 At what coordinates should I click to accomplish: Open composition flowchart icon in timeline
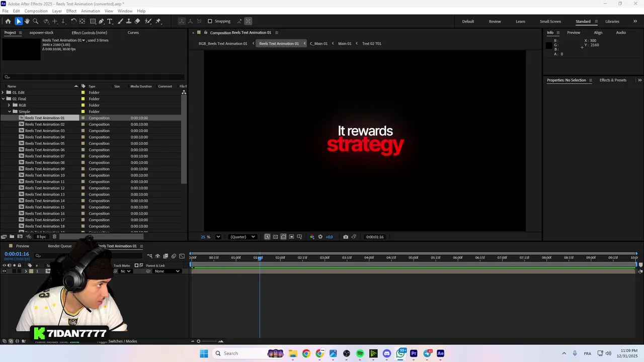pyautogui.click(x=149, y=256)
